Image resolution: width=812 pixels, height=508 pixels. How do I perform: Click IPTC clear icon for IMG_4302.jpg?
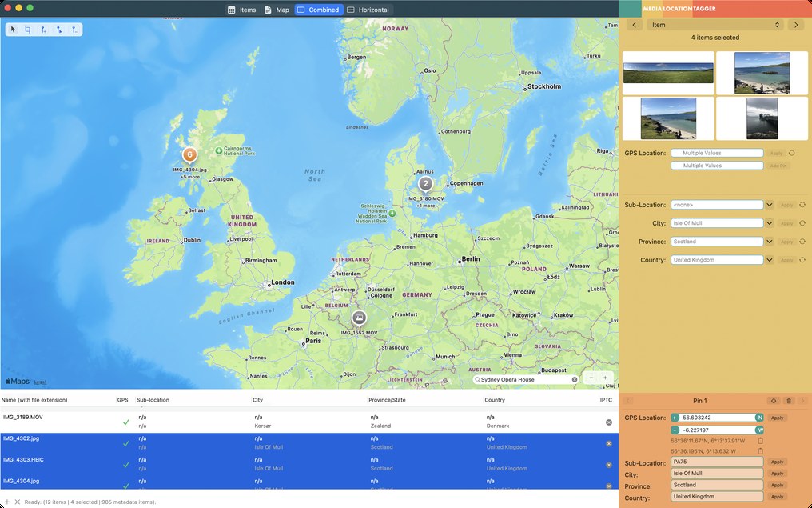[609, 444]
